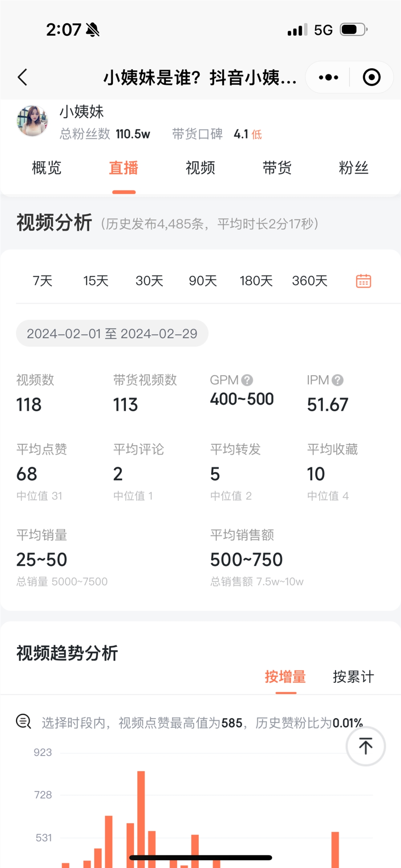Switch chart to 按累计 view

click(353, 676)
